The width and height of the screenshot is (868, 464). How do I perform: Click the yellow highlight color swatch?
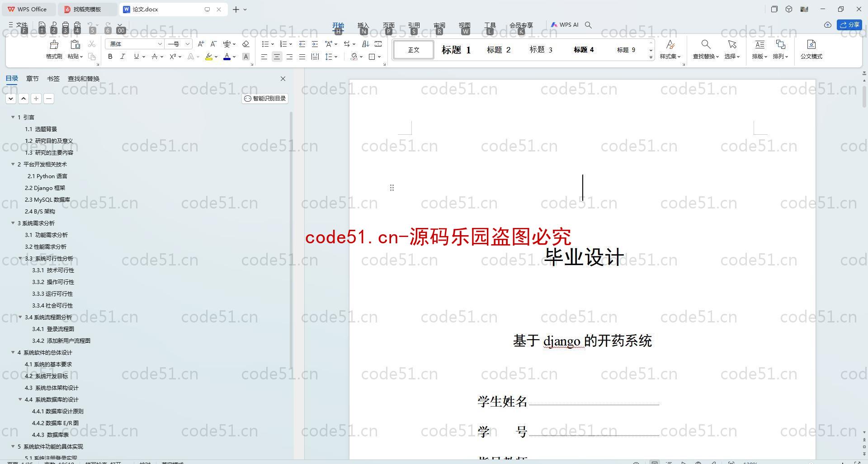(x=208, y=57)
